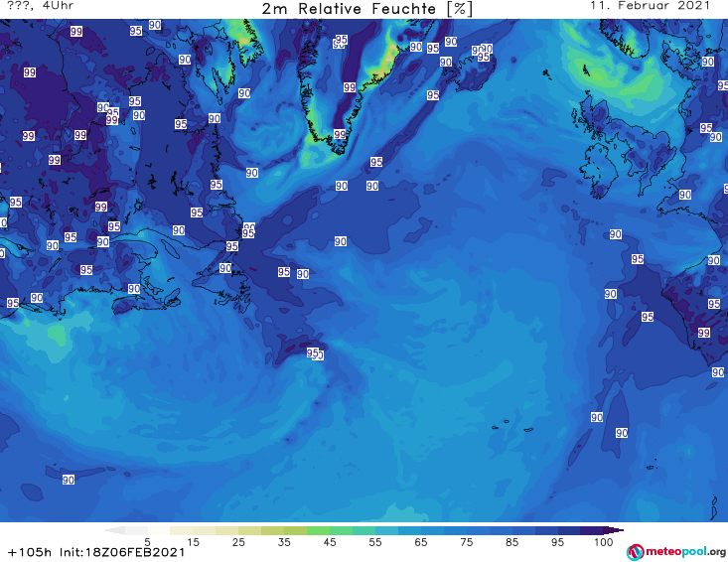Click the color scale tick label '15'
The width and height of the screenshot is (728, 562).
click(x=193, y=542)
